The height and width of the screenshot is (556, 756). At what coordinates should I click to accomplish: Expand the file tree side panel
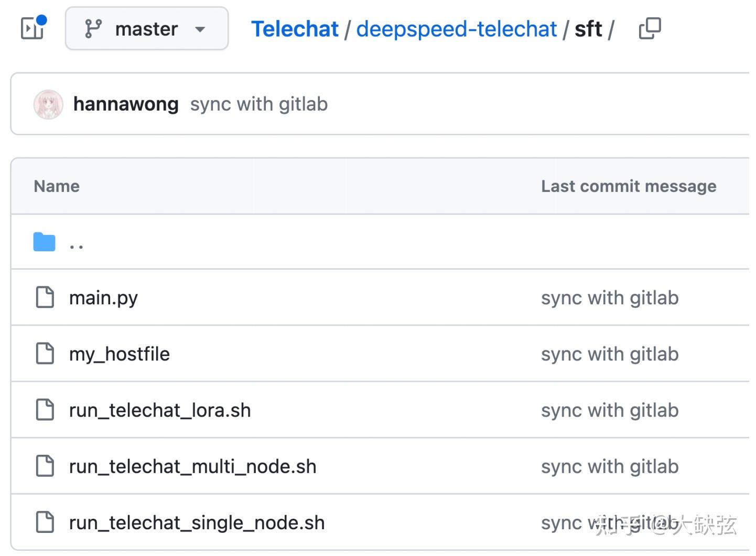pos(33,28)
